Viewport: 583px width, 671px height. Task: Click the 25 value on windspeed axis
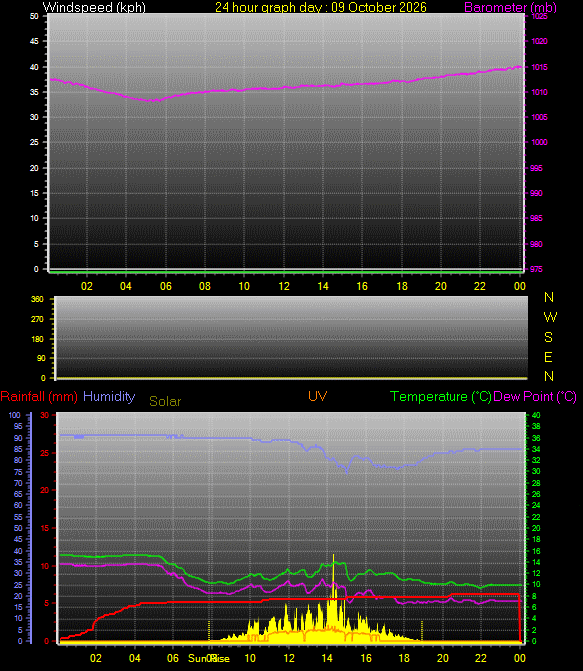[34, 143]
